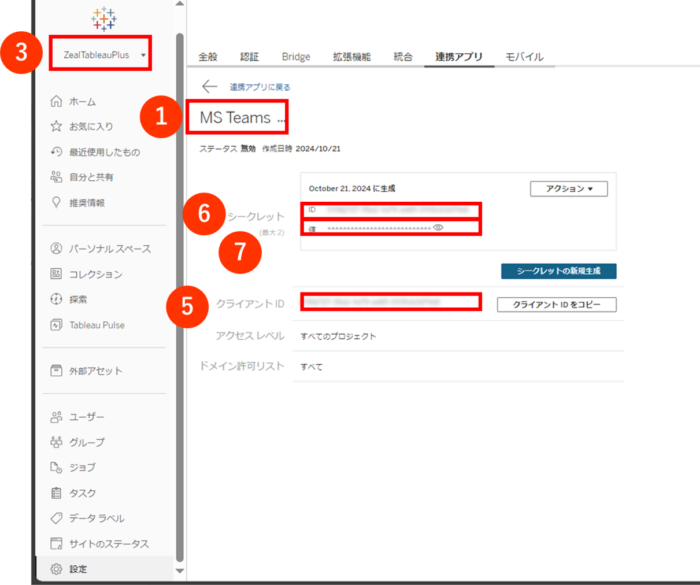700x585 pixels.
Task: Click the recently used clock icon
Action: click(56, 152)
